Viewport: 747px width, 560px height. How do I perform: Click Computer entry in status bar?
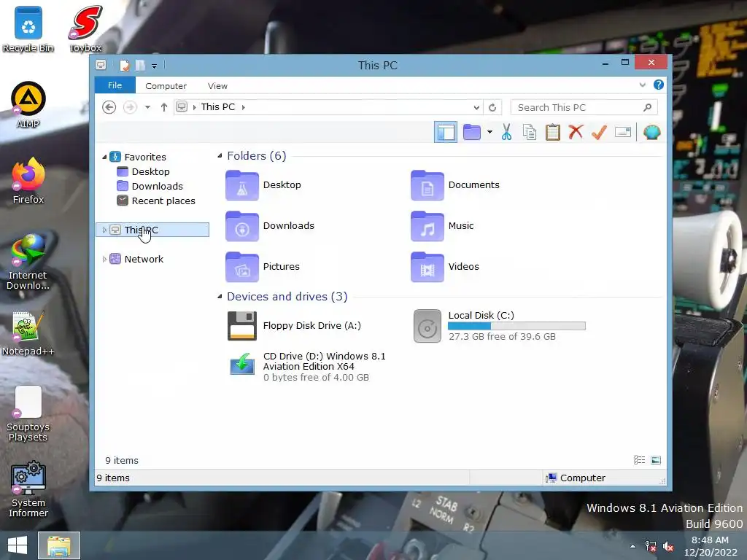pyautogui.click(x=576, y=478)
